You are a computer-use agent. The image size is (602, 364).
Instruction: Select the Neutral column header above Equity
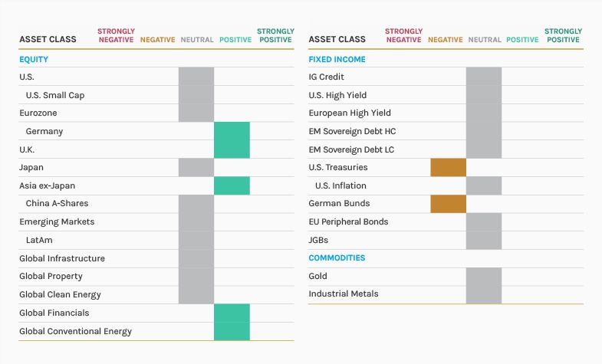point(197,40)
